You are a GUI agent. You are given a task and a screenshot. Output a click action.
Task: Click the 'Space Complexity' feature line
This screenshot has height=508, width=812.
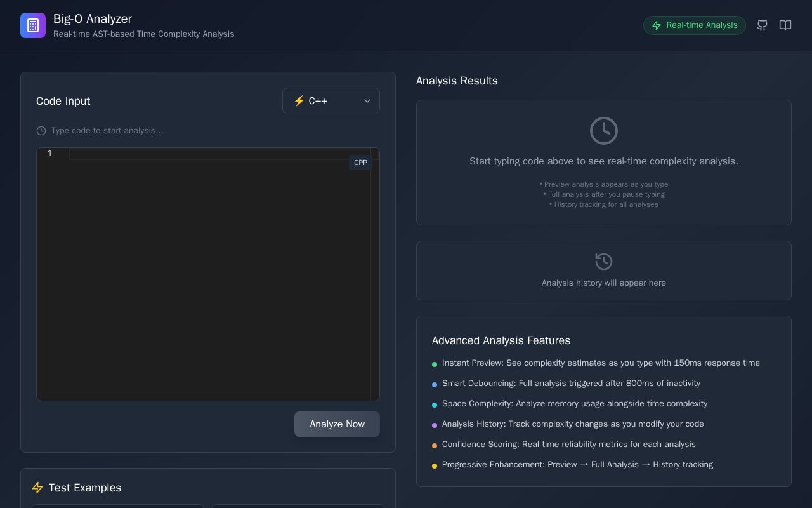575,404
